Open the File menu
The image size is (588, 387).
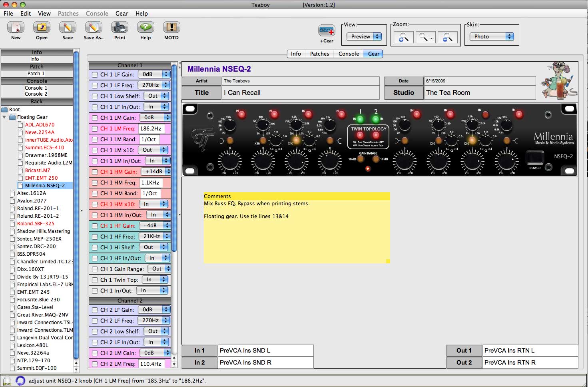8,13
